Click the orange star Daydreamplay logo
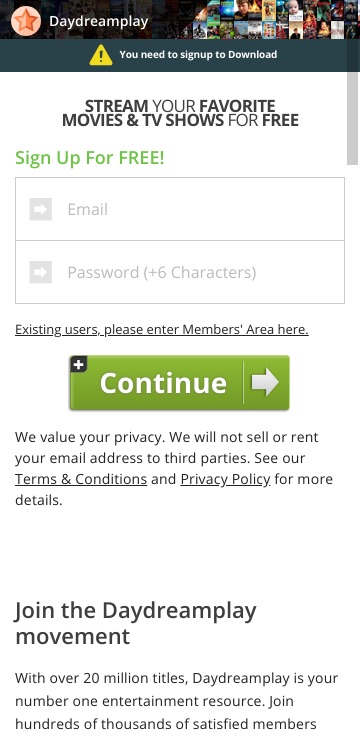The image size is (360, 740). coord(25,21)
